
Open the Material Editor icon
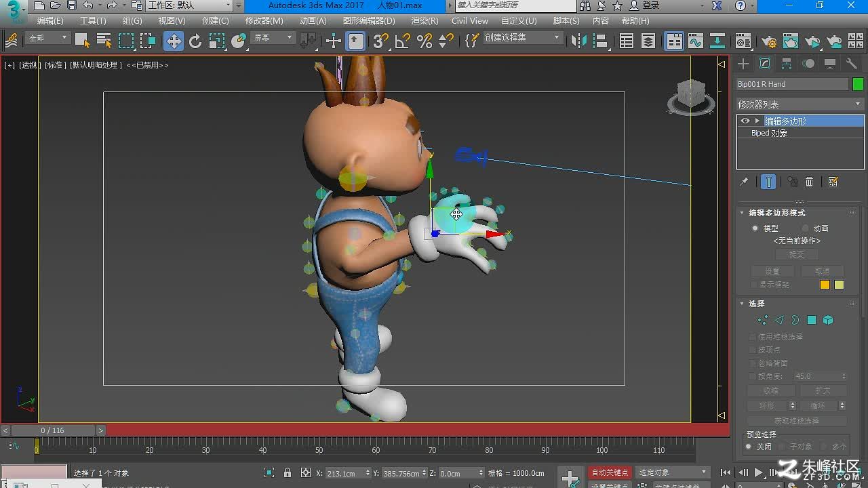[743, 41]
